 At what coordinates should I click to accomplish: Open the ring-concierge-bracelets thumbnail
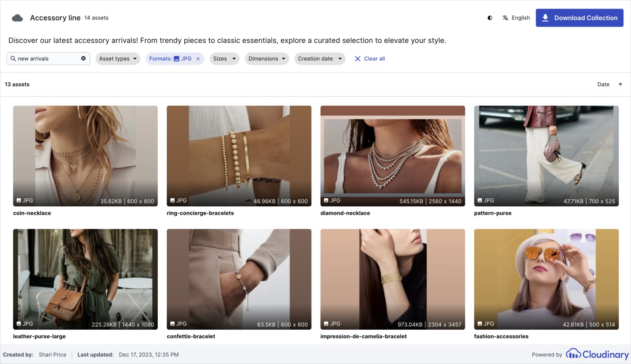(239, 156)
